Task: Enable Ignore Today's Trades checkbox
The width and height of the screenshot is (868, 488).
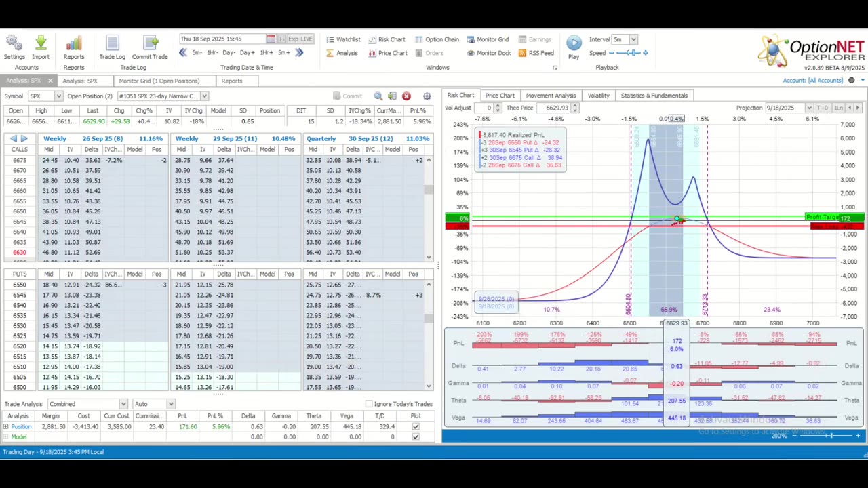Action: 369,404
